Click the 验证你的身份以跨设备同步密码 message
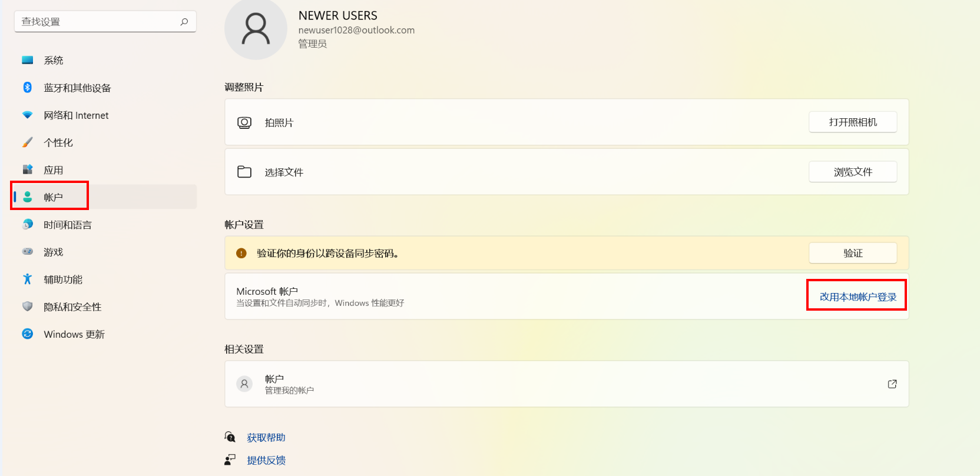This screenshot has height=476, width=980. [x=329, y=253]
